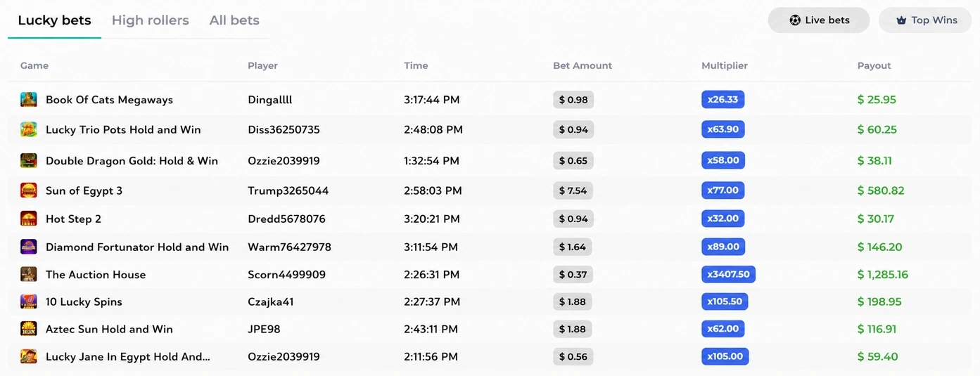
Task: Click the Hot Step 2 game icon
Action: (x=29, y=219)
